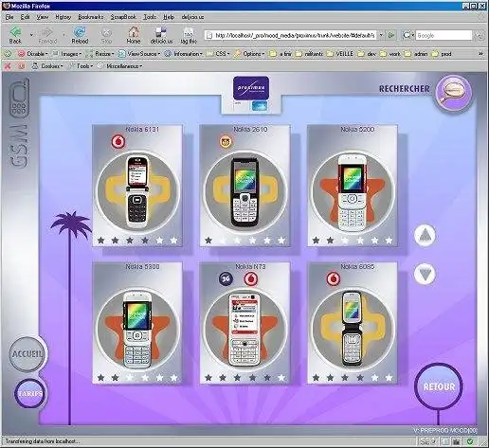Open the admin bookmarks folder
Image resolution: width=489 pixels, height=448 pixels.
tap(416, 54)
